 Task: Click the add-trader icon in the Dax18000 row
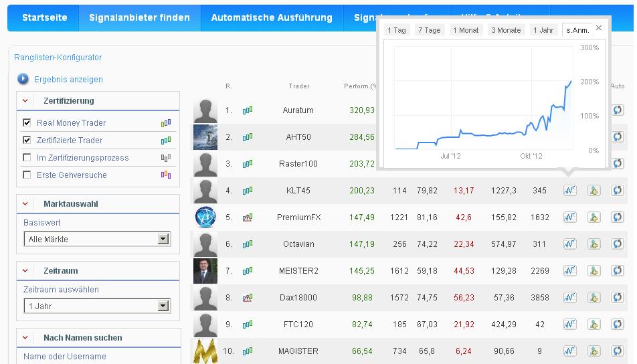click(594, 298)
